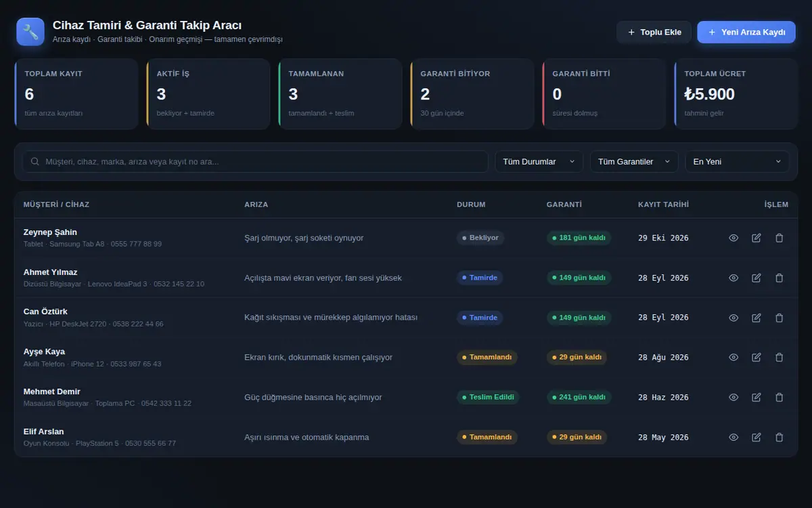View Mehmet Demir's record details
Image resolution: width=812 pixels, height=508 pixels.
pos(734,397)
